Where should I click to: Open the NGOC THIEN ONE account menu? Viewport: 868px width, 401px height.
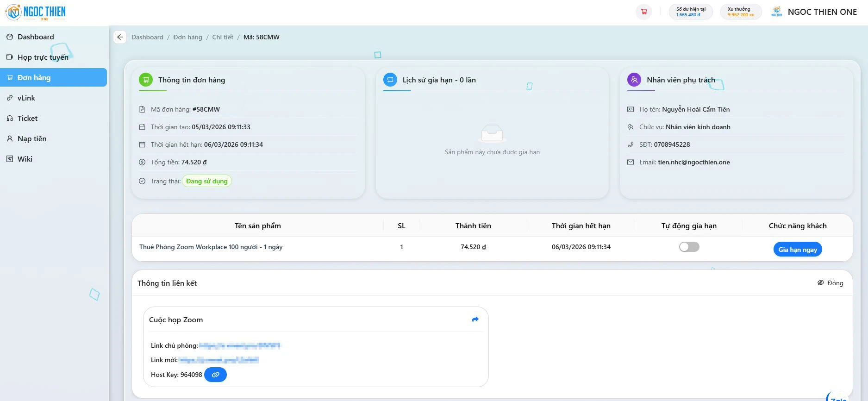pos(814,12)
